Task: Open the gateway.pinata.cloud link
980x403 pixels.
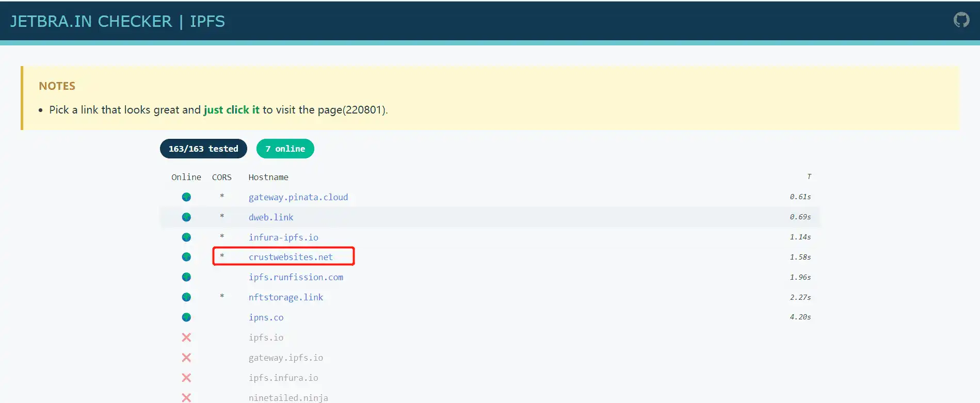Action: [x=298, y=197]
